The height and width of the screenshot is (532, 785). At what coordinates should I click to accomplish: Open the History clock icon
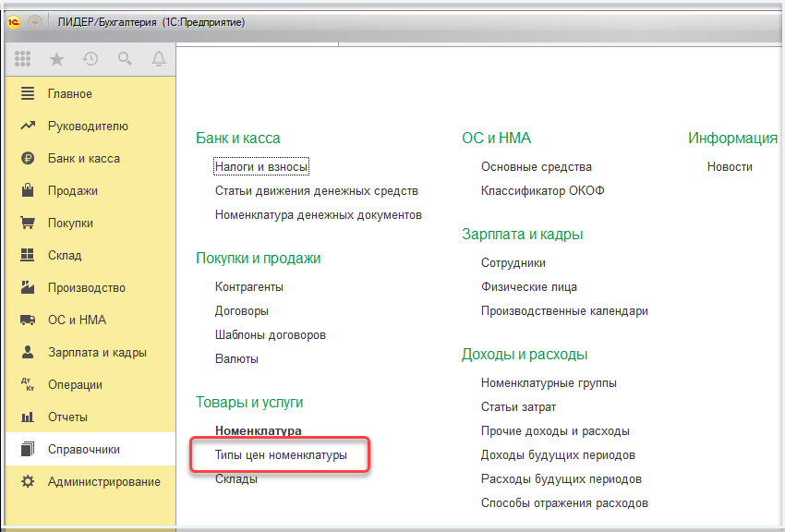coord(91,58)
